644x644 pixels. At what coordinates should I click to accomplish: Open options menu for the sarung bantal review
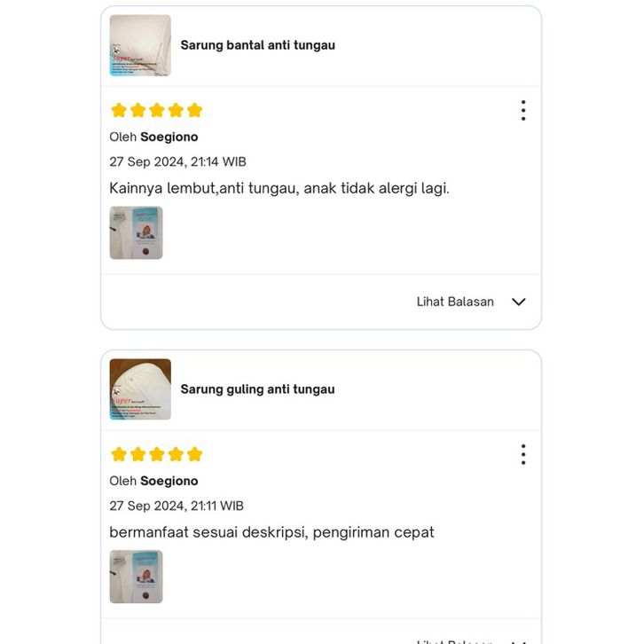click(x=522, y=111)
